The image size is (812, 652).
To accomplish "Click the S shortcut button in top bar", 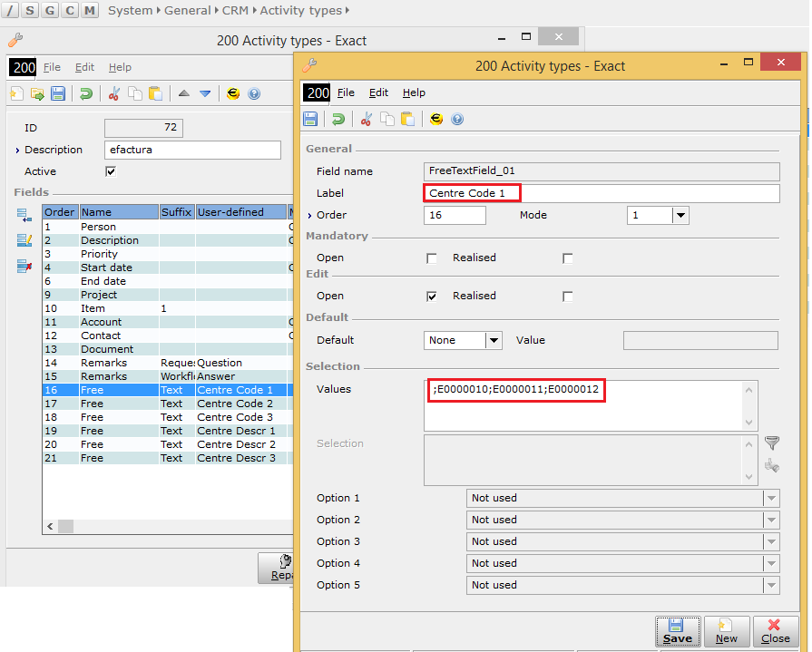I will [x=30, y=10].
